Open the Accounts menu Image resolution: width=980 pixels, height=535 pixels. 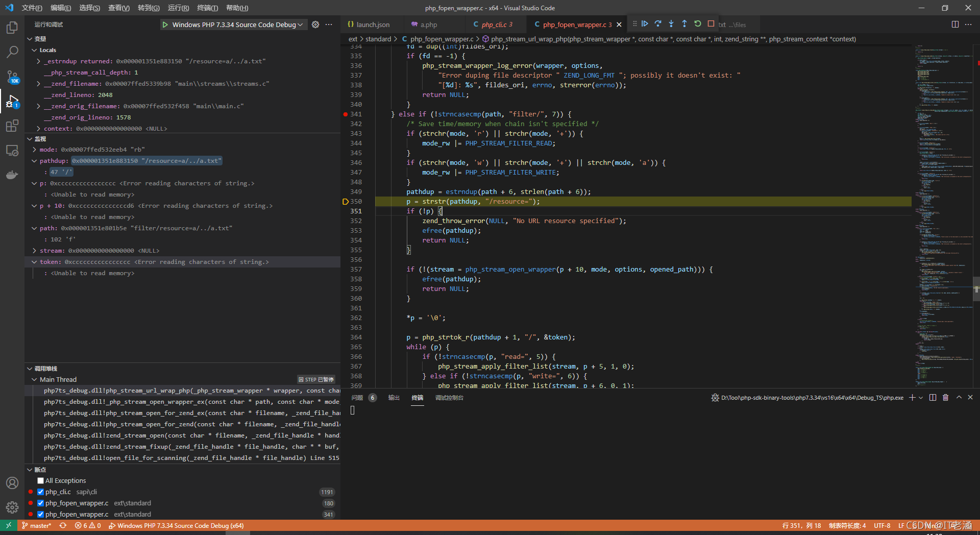tap(12, 483)
